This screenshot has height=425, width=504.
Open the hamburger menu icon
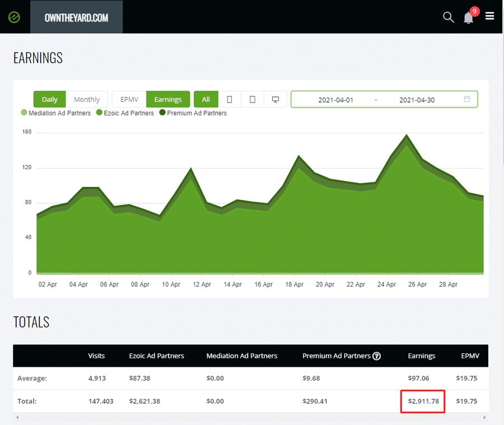tap(489, 16)
